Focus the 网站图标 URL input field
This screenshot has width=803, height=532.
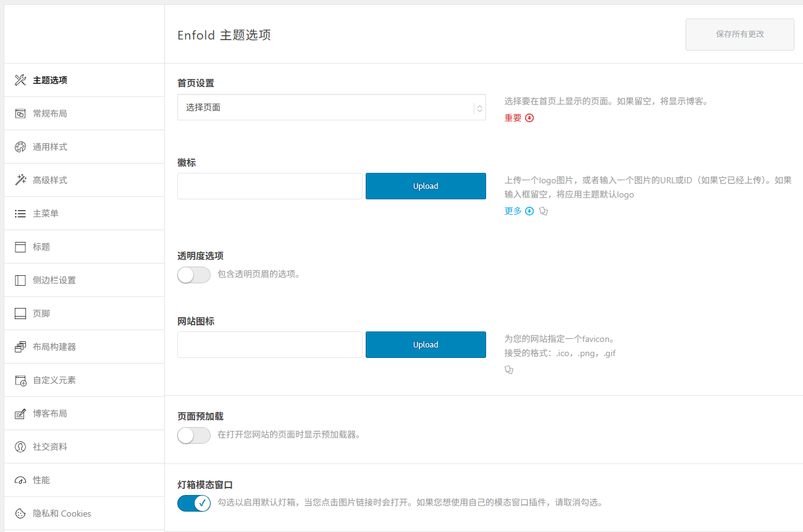coord(270,345)
